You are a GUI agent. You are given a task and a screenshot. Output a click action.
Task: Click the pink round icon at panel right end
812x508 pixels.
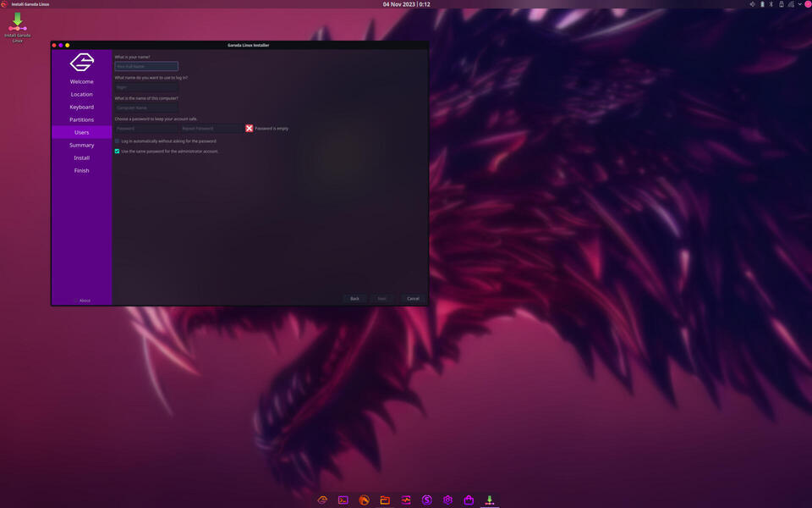[807, 4]
